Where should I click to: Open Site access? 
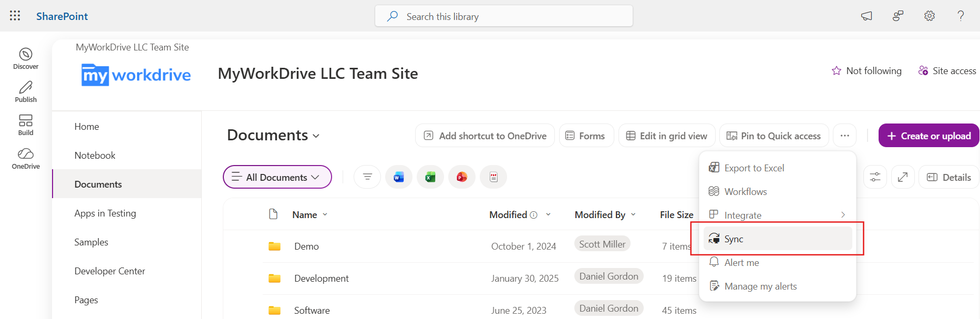coord(947,71)
